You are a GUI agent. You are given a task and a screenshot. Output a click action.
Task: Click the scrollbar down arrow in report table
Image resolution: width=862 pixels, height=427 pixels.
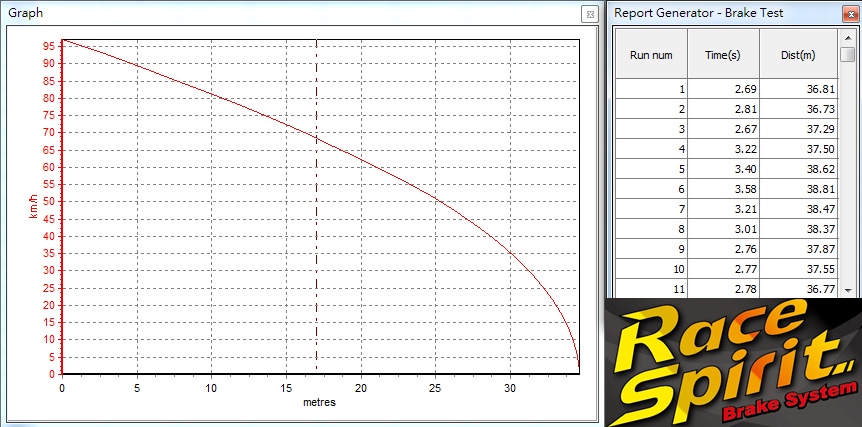coord(847,290)
